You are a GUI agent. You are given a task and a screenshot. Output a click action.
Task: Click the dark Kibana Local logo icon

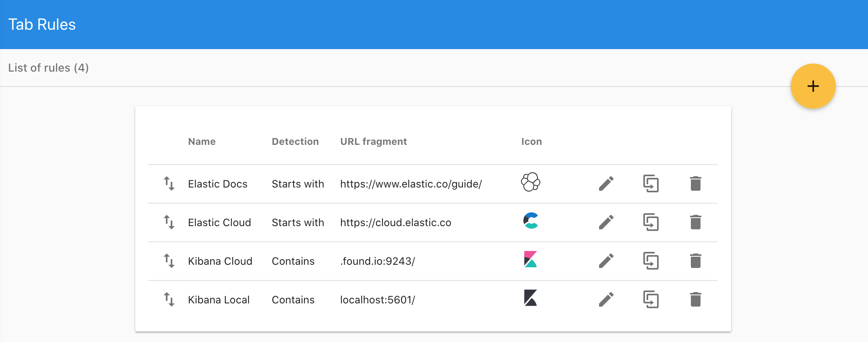click(x=531, y=298)
